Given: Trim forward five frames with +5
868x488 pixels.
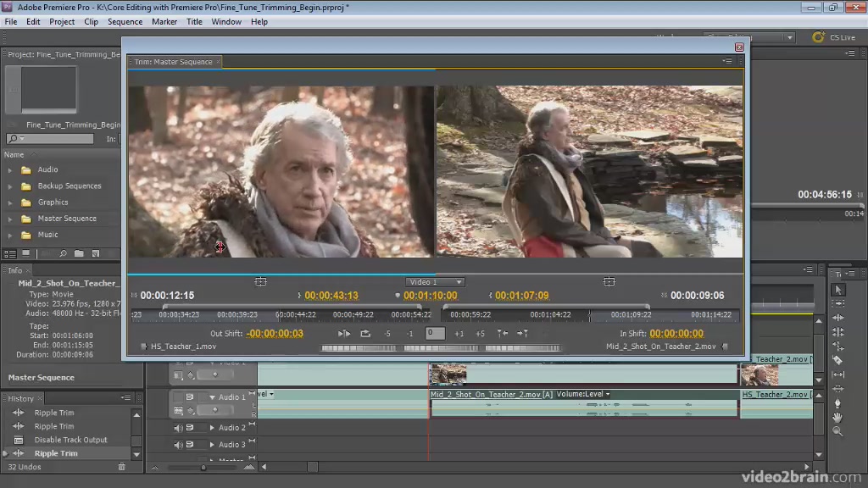Looking at the screenshot, I should [x=480, y=334].
